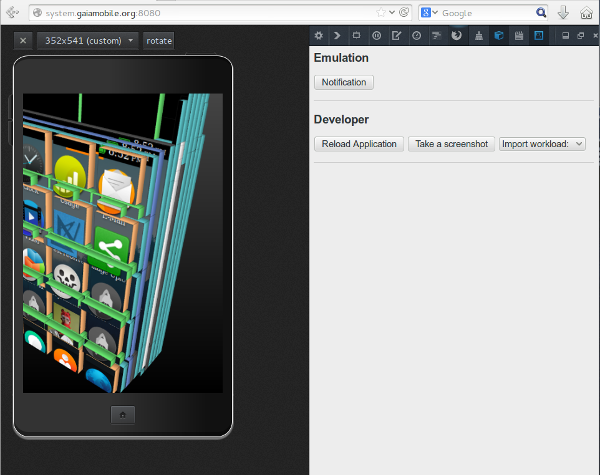Open the Scratchpad clapperboard icon
Screen dimensions: 600x476
coord(519,36)
